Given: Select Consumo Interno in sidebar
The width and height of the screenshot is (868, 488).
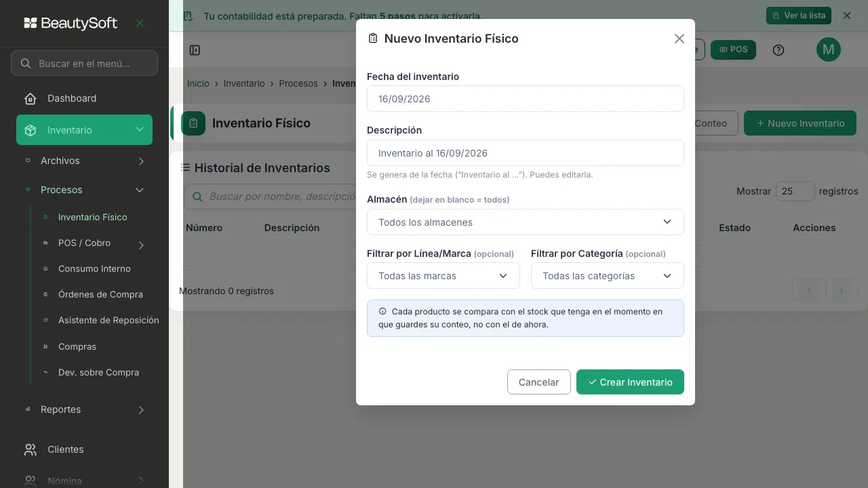Looking at the screenshot, I should coord(94,268).
